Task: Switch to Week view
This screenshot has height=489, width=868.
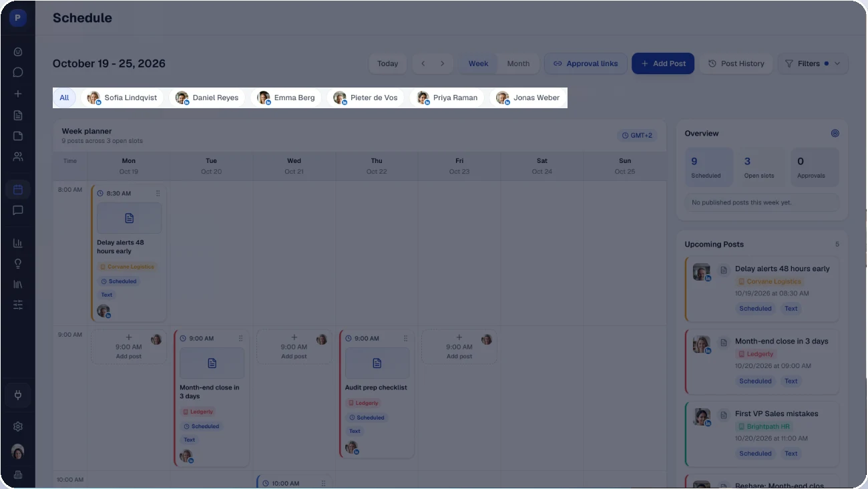Action: [x=478, y=63]
